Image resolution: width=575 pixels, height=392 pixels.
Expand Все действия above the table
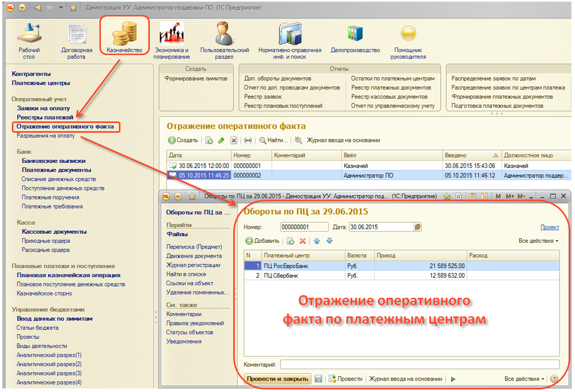click(538, 241)
